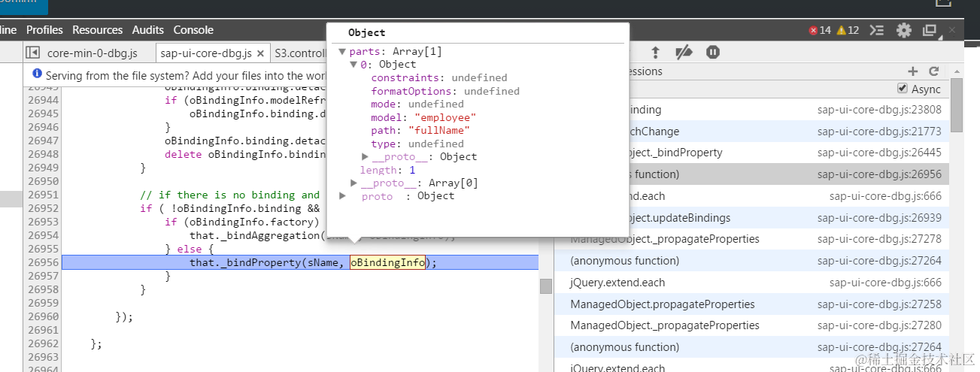Toggle pause on exceptions octagon icon
Image resolution: width=980 pixels, height=372 pixels.
[x=712, y=52]
